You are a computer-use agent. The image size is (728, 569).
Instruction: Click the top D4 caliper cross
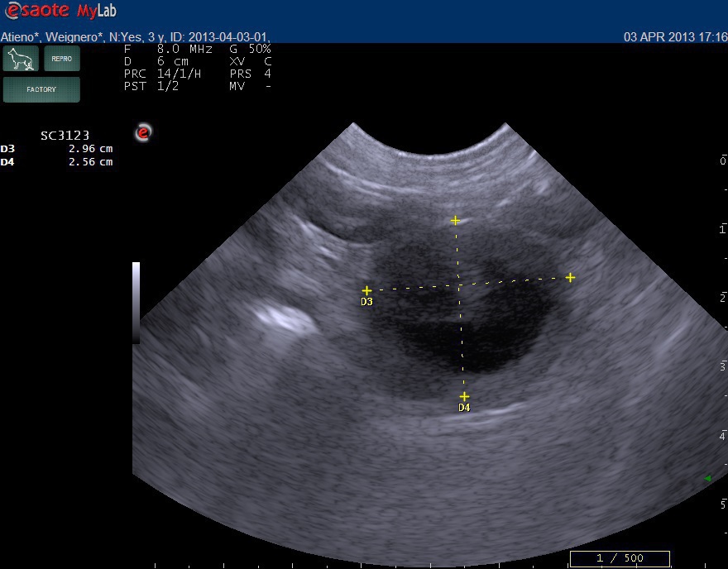pyautogui.click(x=455, y=221)
